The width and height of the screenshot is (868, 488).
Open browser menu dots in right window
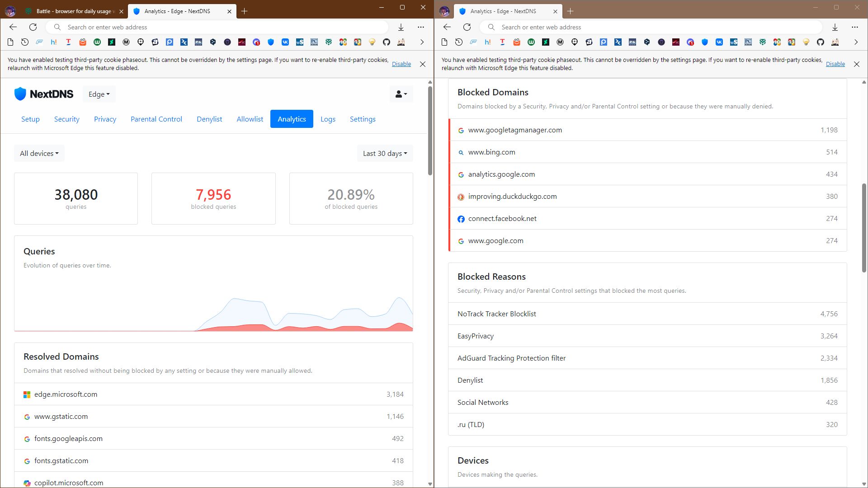854,27
